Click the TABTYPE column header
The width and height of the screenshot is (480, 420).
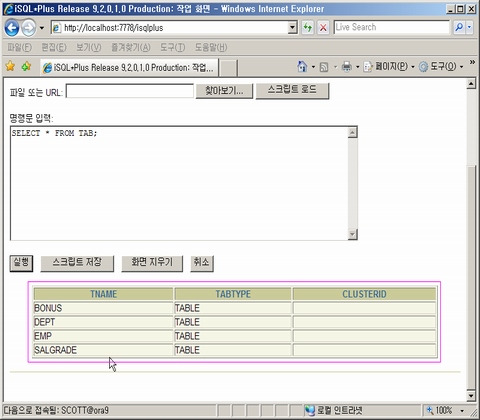(x=233, y=294)
